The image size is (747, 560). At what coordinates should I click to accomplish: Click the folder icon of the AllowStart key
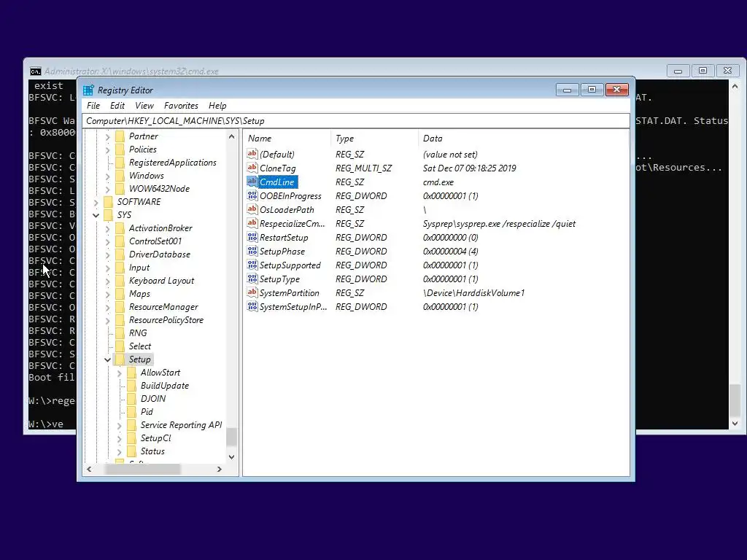tap(131, 373)
